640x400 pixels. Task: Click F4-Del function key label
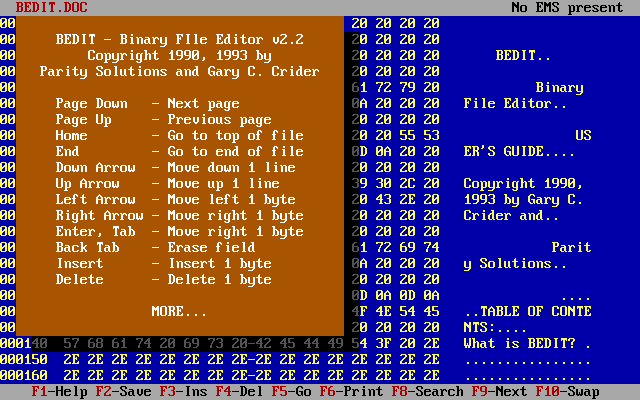[240, 392]
